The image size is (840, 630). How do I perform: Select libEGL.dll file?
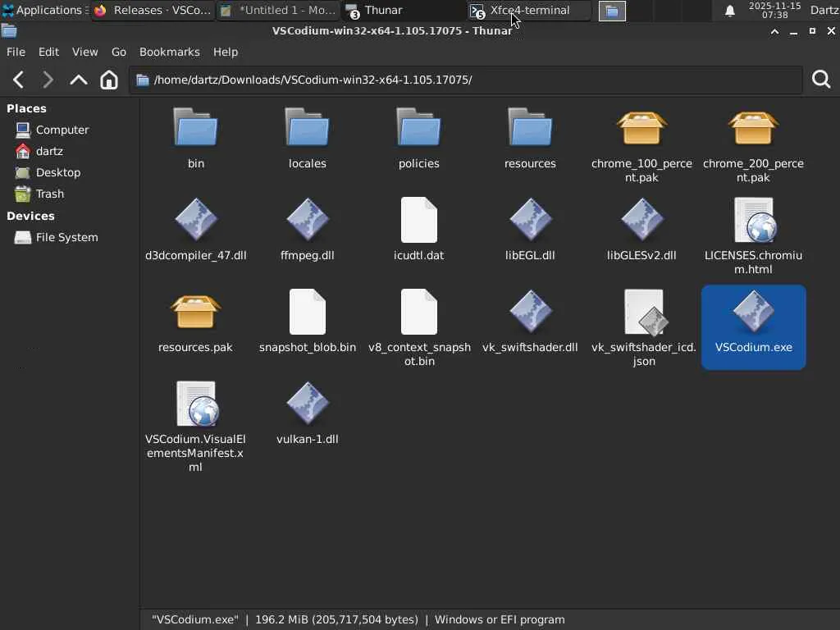click(x=531, y=230)
